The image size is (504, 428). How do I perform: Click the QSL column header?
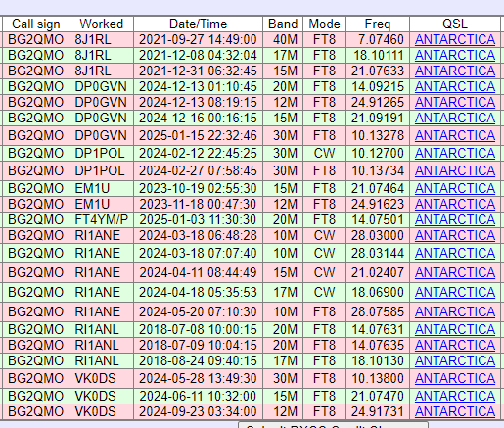click(455, 24)
